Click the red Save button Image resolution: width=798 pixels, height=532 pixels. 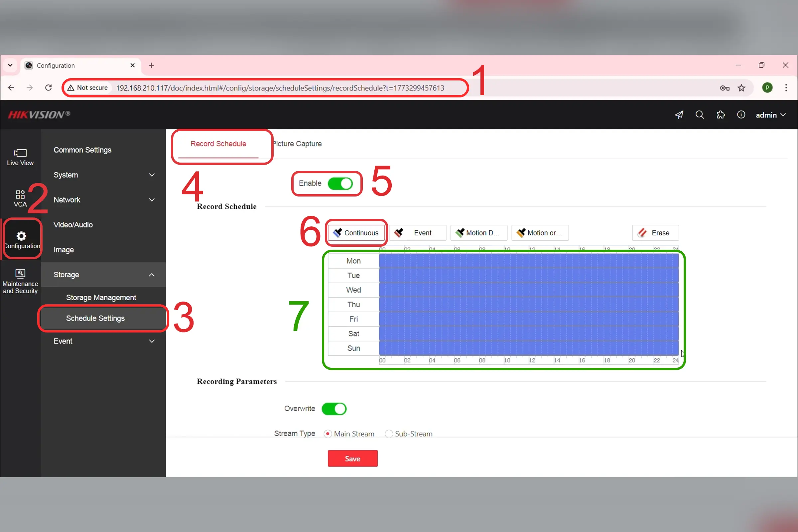352,459
